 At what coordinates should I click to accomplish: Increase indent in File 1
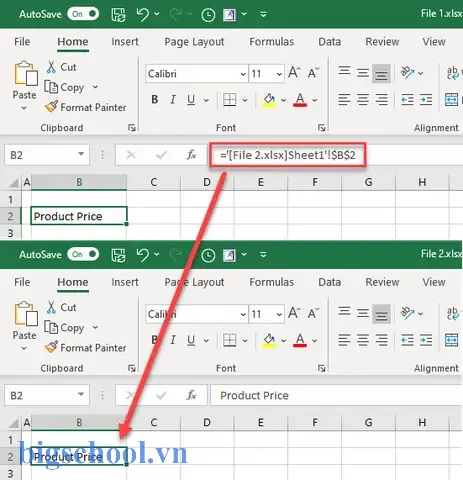[x=426, y=100]
